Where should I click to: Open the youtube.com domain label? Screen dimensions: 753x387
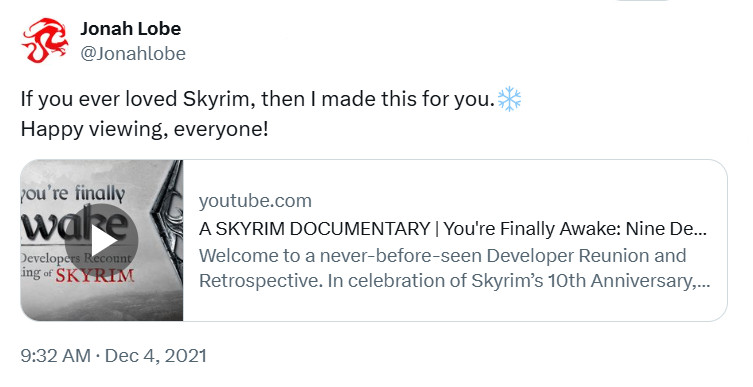point(255,201)
